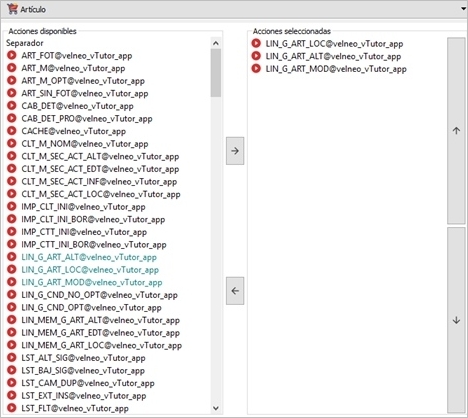468x418 pixels.
Task: Select LIN_G_ART_ALT in the selected actions list
Action: click(333, 56)
